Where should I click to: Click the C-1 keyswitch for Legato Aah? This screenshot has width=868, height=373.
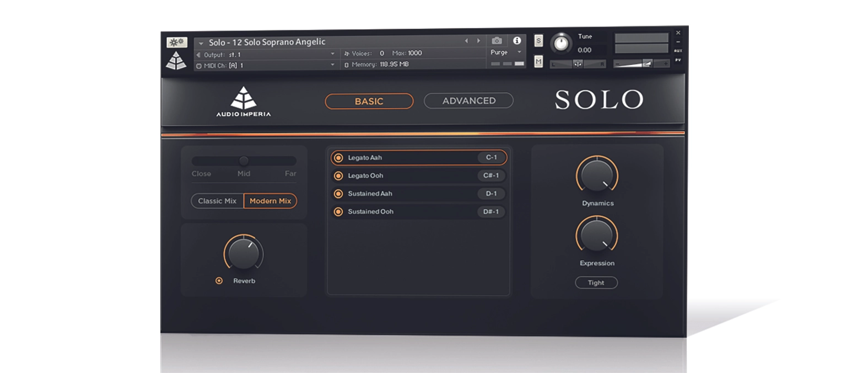(491, 157)
